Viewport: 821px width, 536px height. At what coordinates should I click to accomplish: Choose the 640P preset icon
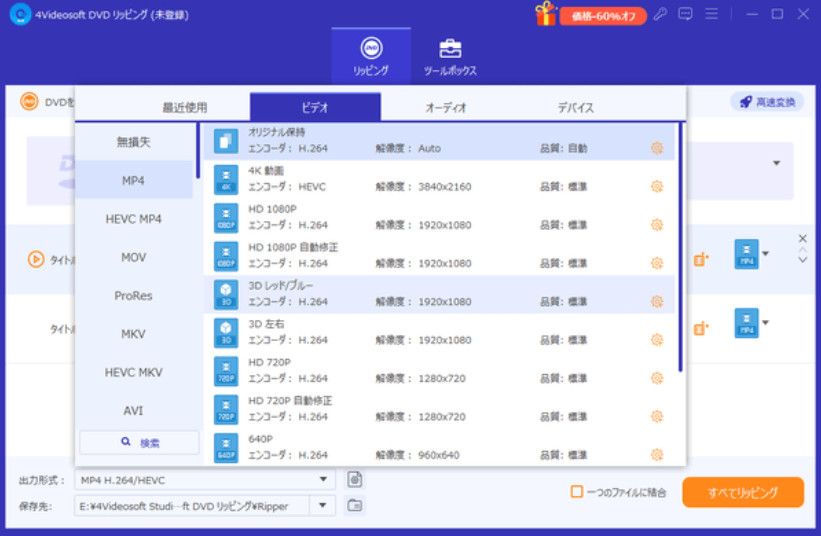(226, 448)
